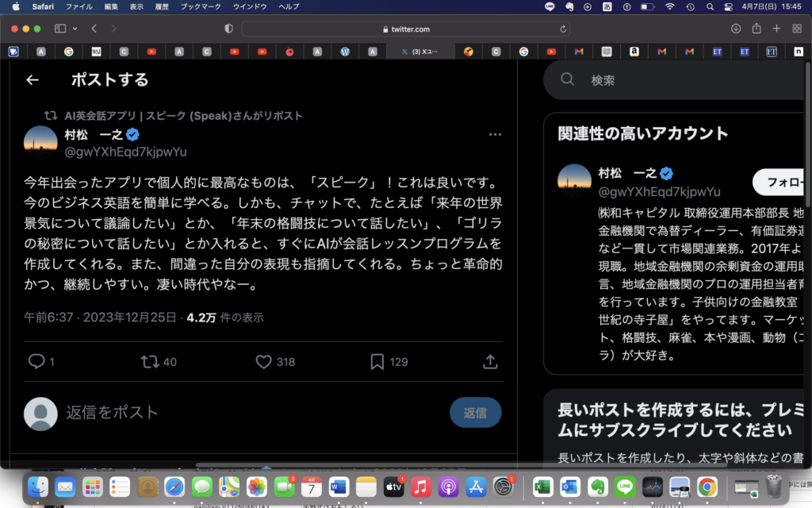Open a new Safari tab with plus

click(x=776, y=29)
